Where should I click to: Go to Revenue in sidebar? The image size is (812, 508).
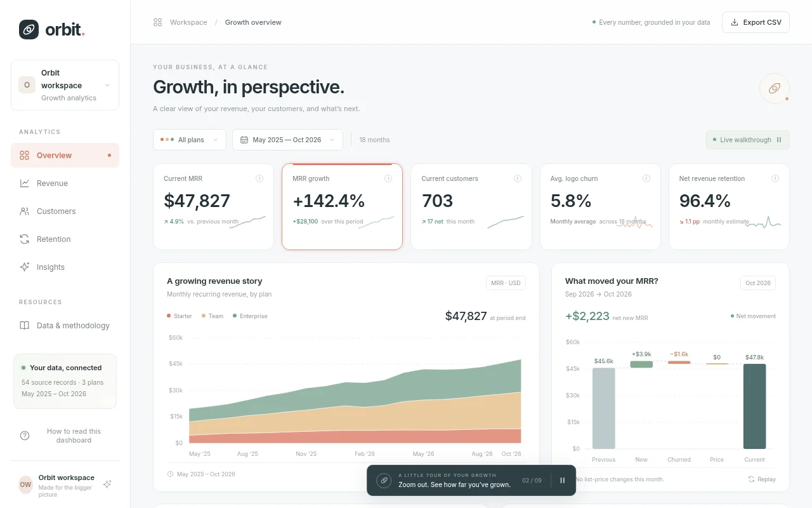65,183
